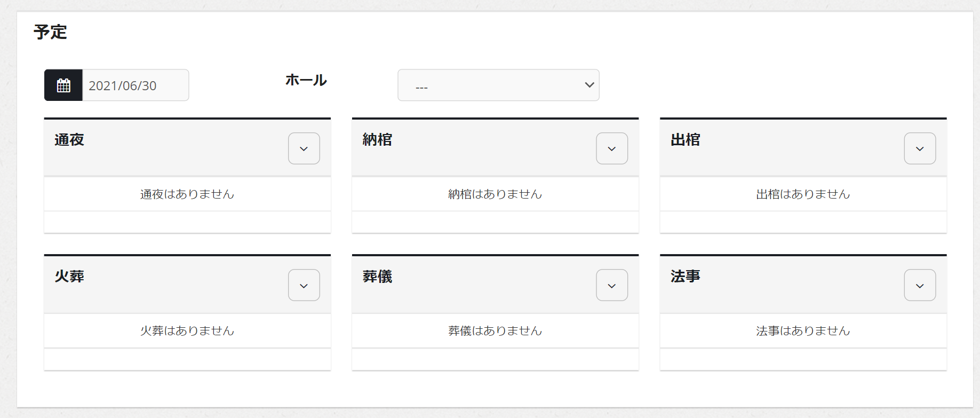The height and width of the screenshot is (418, 980).
Task: Click the 葬儀はありません message row
Action: tap(495, 331)
